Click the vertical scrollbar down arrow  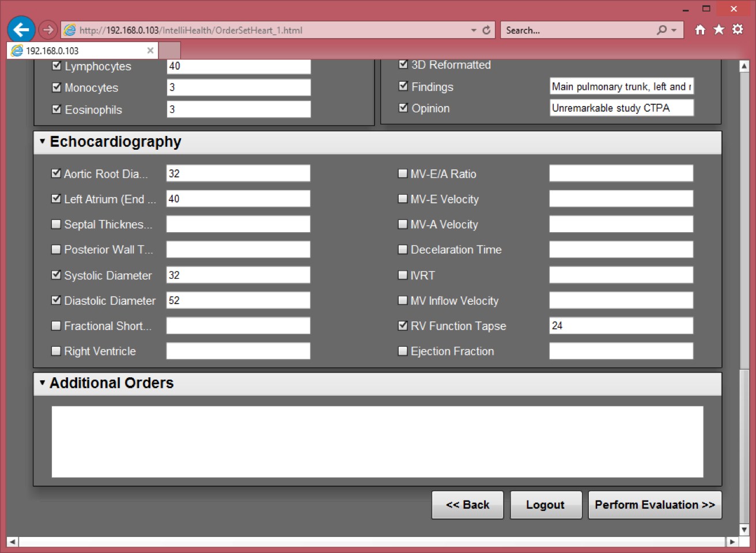coord(744,529)
